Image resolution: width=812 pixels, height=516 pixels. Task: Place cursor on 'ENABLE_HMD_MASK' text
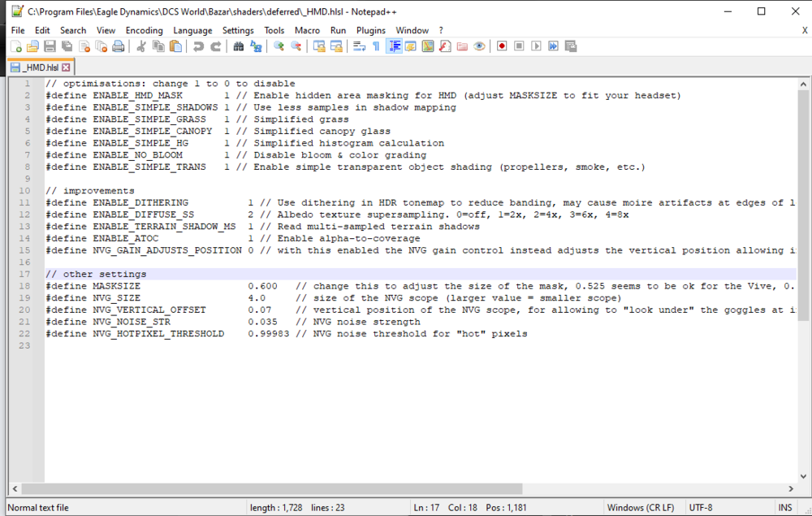click(x=138, y=96)
